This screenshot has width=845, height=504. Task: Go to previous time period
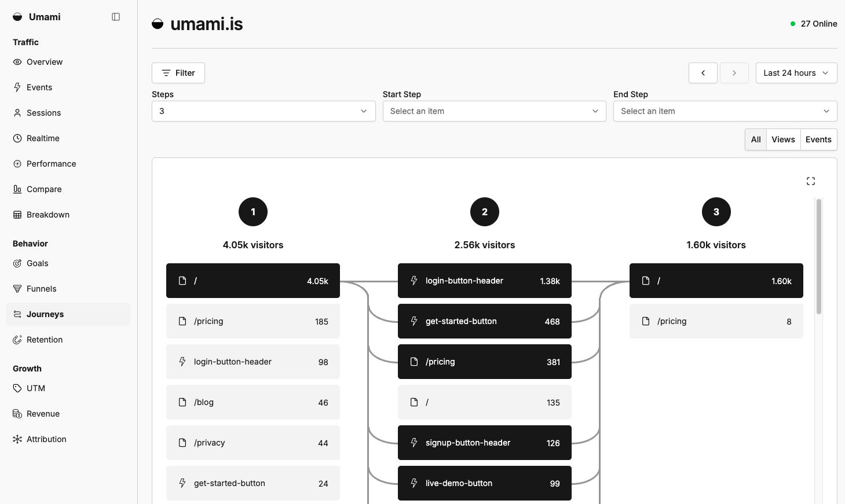[x=703, y=73]
